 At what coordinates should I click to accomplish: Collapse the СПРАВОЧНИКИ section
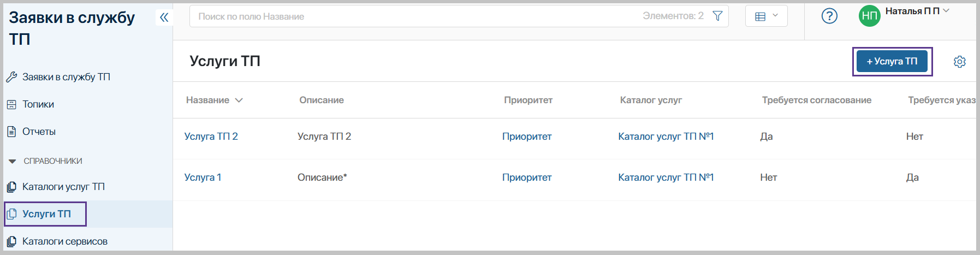(13, 161)
